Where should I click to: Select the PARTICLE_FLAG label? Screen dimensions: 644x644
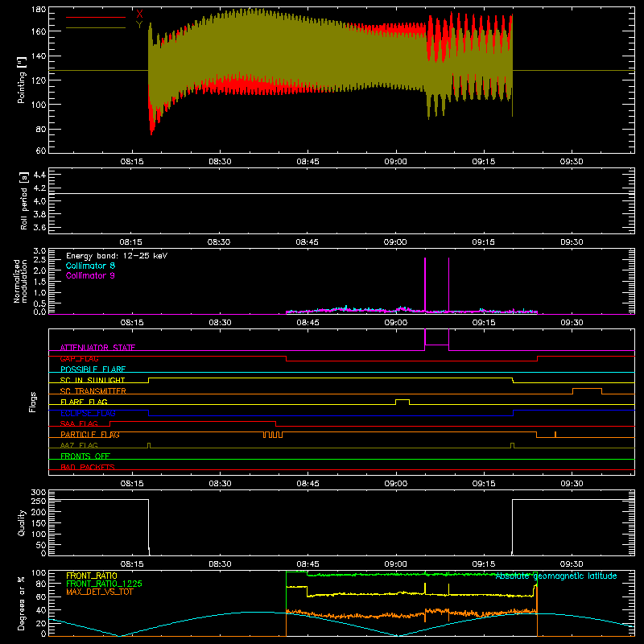click(90, 435)
